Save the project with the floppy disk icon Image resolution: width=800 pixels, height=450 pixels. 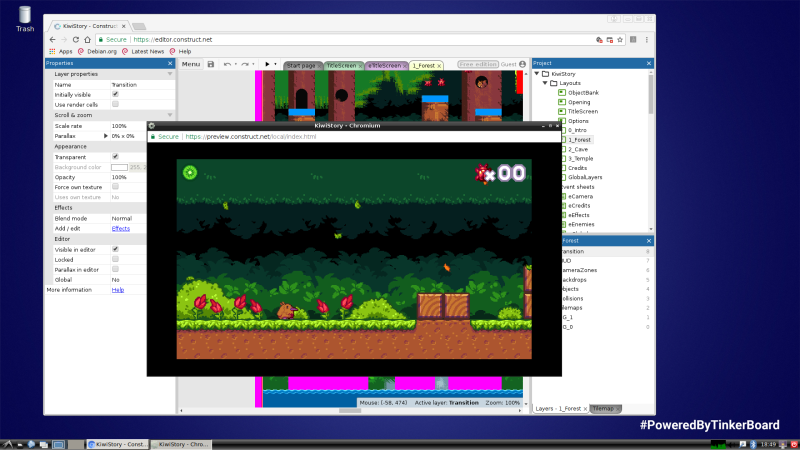click(211, 64)
